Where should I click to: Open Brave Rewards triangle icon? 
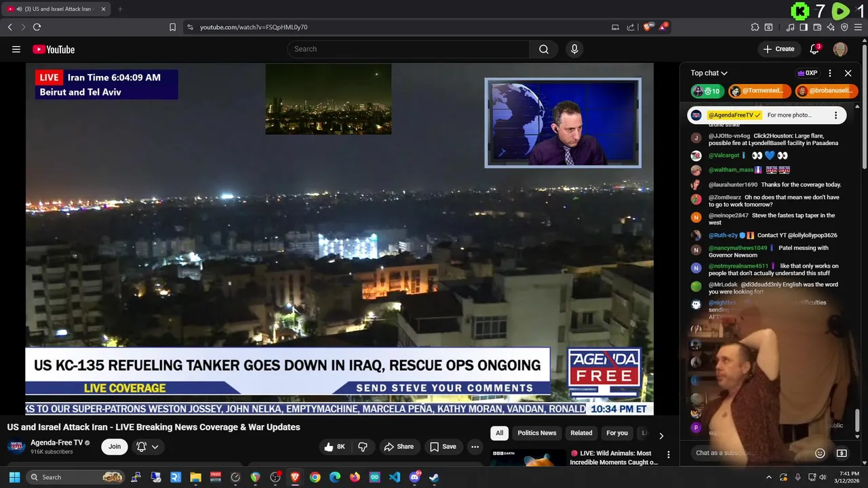tap(663, 27)
